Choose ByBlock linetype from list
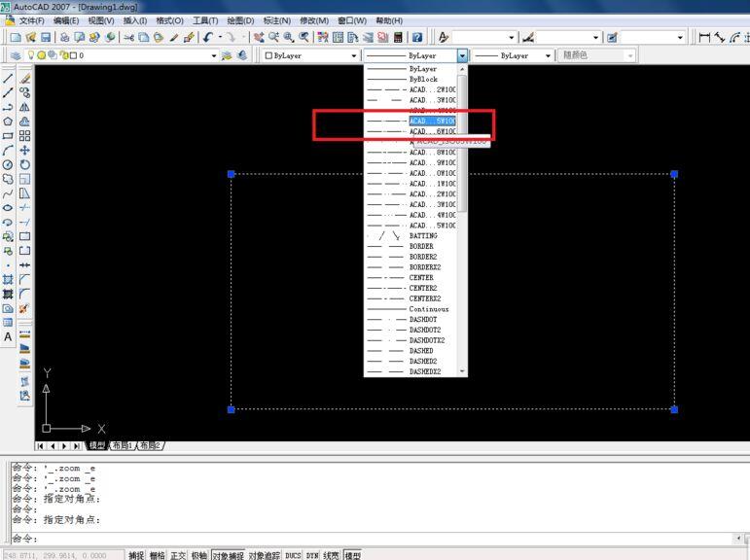 click(411, 80)
